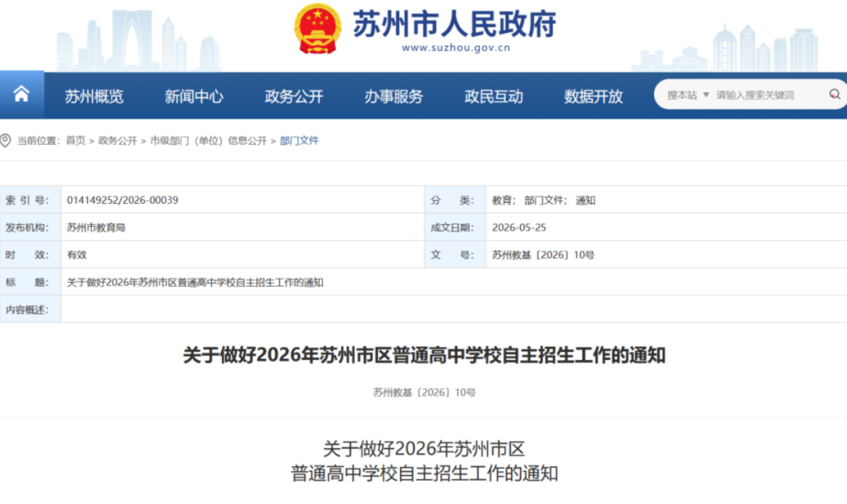Screen dimensions: 847x504
Task: Open the 政务公开 menu
Action: point(294,96)
